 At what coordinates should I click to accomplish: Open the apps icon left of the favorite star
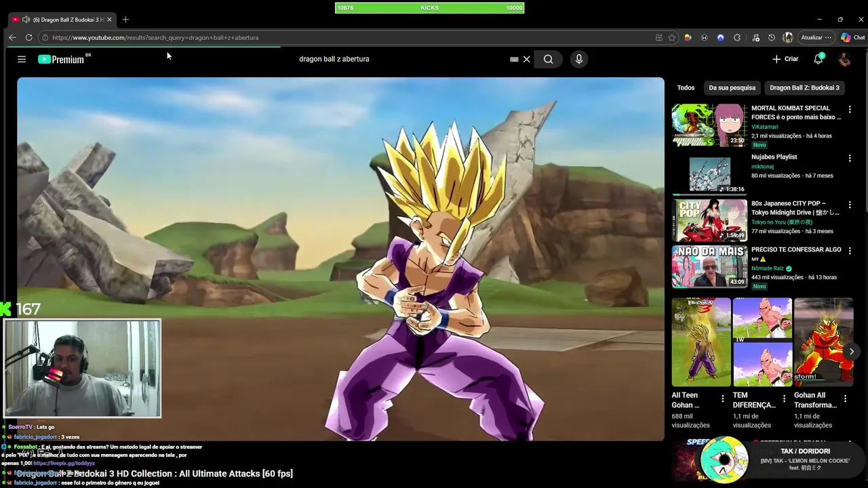tap(658, 37)
